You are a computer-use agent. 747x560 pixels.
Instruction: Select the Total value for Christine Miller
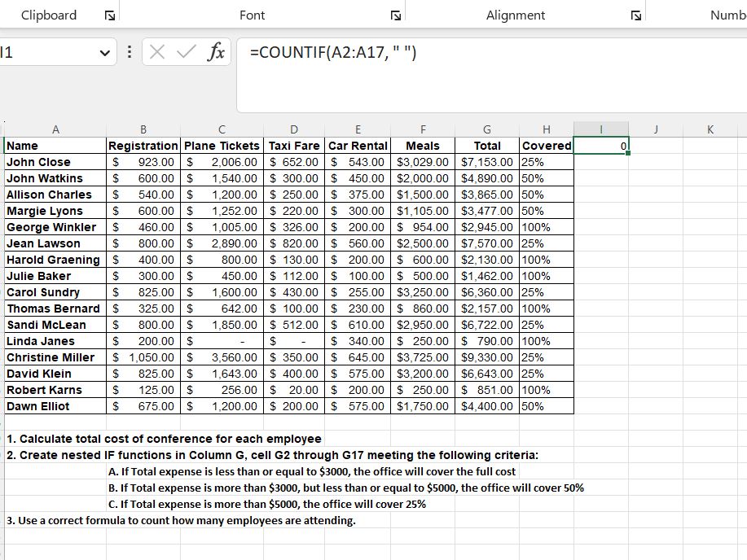coord(486,357)
